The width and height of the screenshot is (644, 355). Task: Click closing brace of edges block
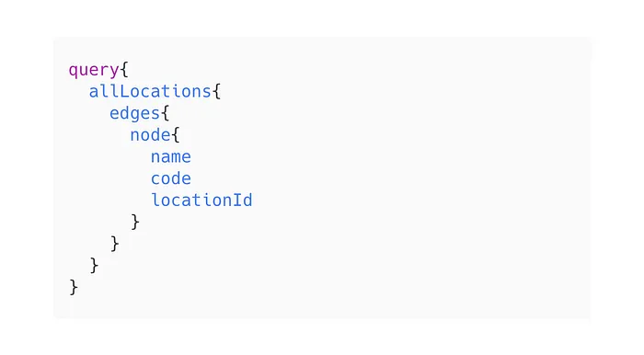[x=115, y=244]
